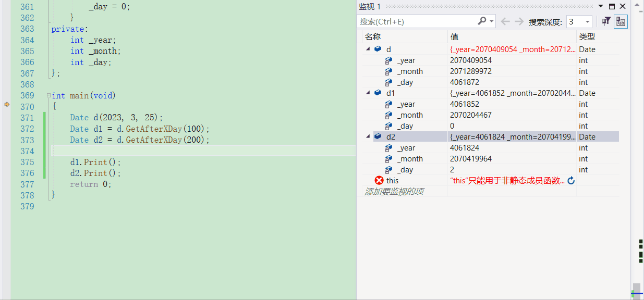Click the red error icon beside this
Screen dimensions: 644x300
click(x=379, y=180)
